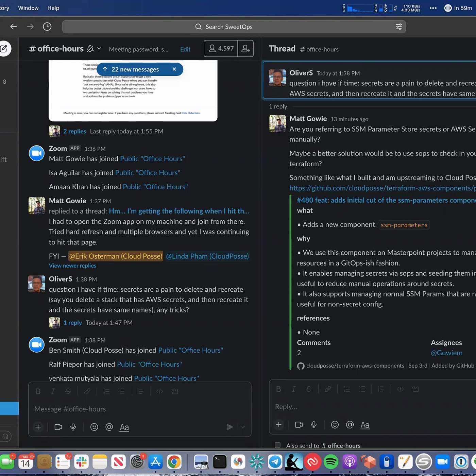Viewport: 476px width, 476px height.
Task: Open office-hours channel details dropdown
Action: tap(99, 49)
